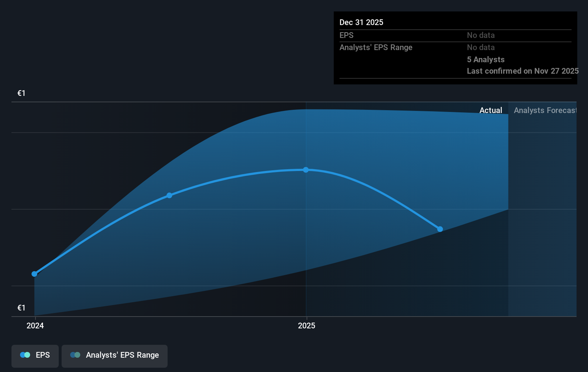Click the Last confirmed on Nov 27 2025 link
This screenshot has height=372, width=588.
522,71
